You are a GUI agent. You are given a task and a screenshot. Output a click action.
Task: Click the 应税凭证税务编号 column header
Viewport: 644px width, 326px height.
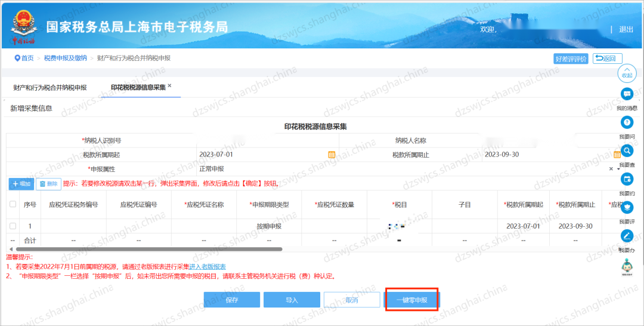(73, 204)
